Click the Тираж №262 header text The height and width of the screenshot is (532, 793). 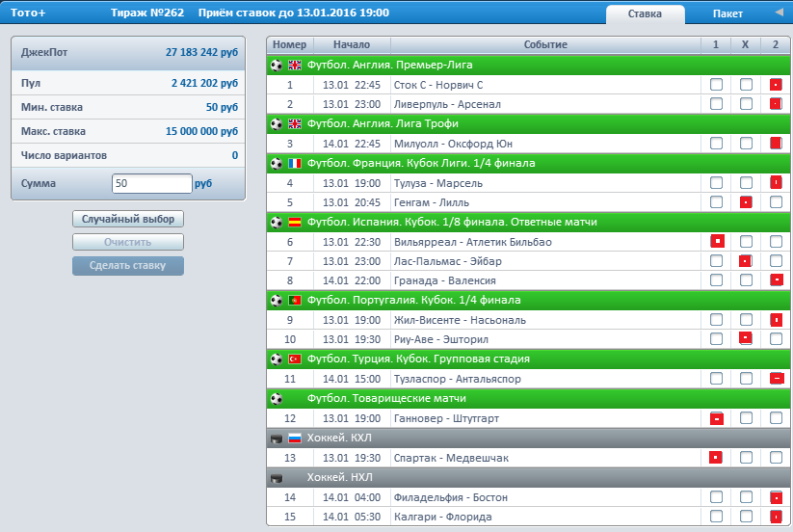(147, 13)
